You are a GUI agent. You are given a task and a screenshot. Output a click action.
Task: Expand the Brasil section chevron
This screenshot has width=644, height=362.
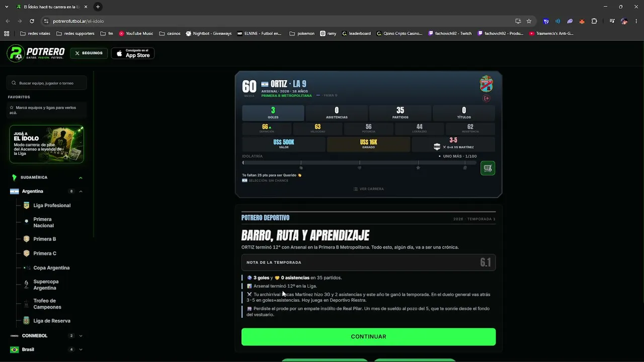[x=80, y=349]
